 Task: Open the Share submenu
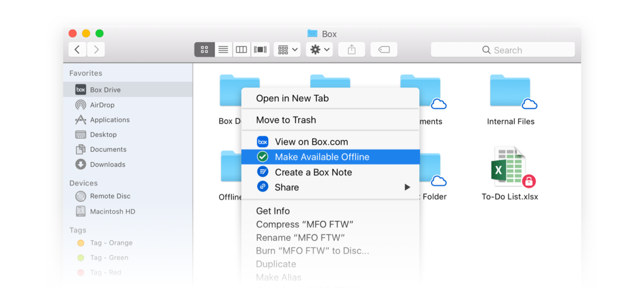(330, 187)
